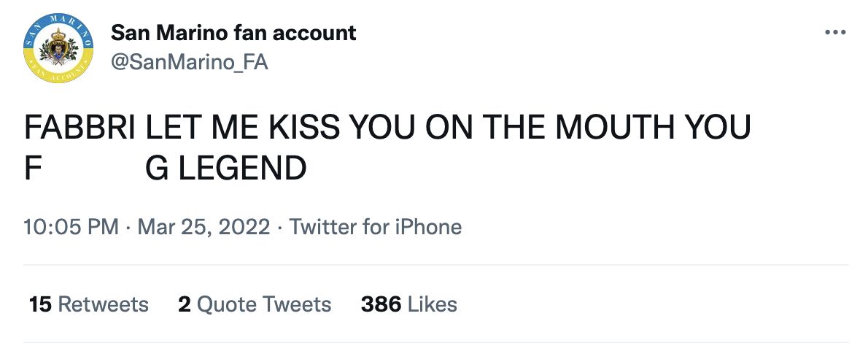Click the 10:05 PM tweet timestamp

[71, 227]
